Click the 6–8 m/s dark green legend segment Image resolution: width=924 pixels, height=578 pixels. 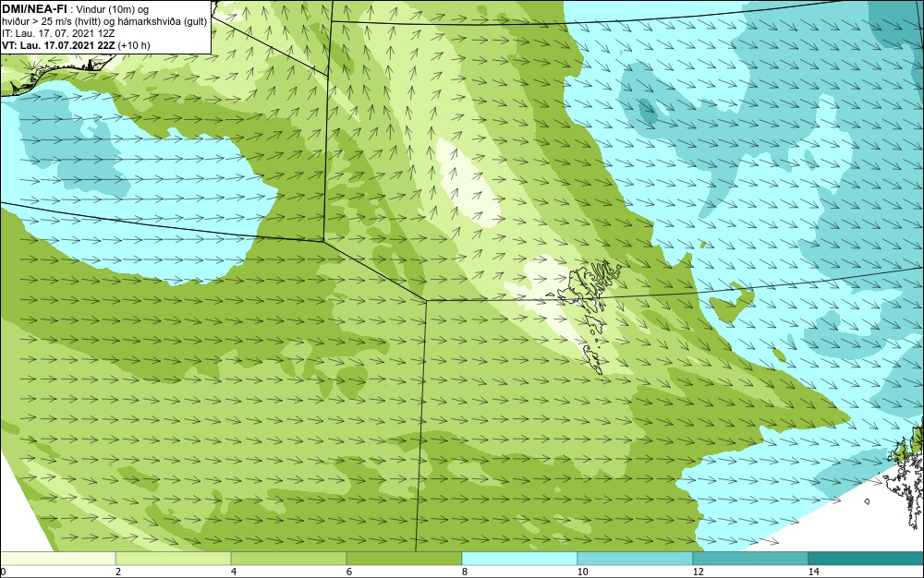[x=405, y=558]
